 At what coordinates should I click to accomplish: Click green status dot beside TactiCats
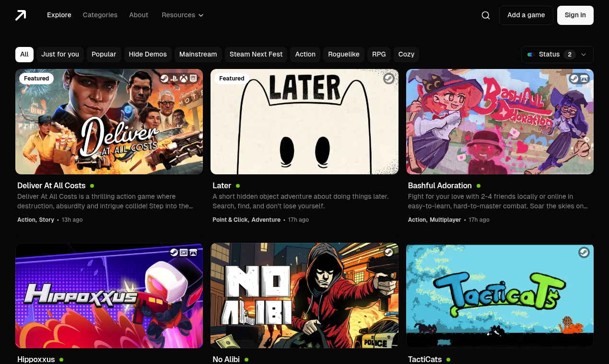tap(448, 360)
